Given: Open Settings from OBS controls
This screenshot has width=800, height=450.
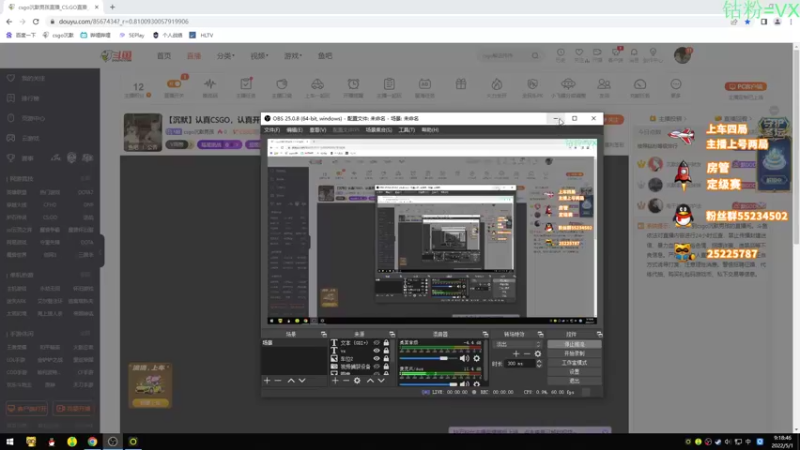Looking at the screenshot, I should (x=574, y=372).
